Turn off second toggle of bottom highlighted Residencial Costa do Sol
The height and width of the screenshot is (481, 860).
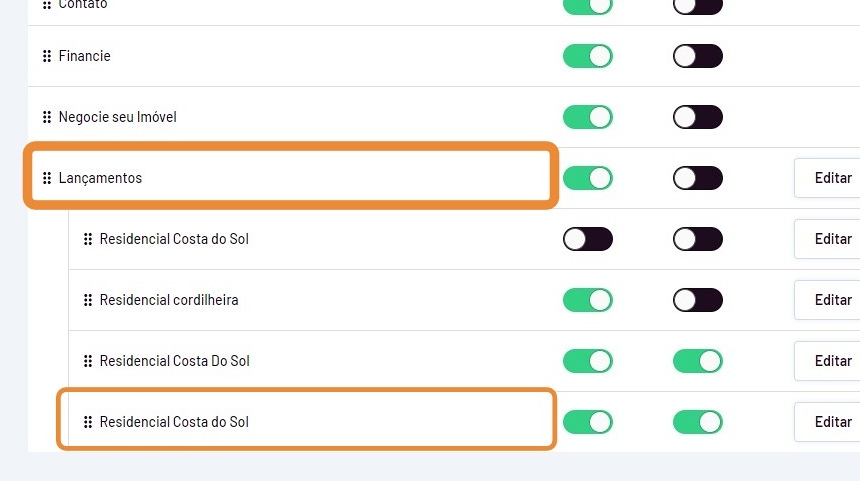tap(697, 422)
